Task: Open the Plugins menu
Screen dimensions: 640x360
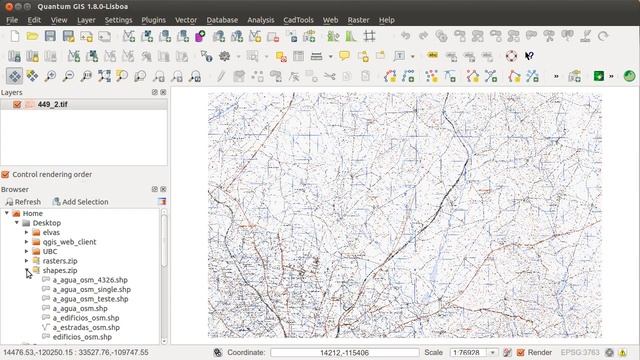Action: (x=153, y=20)
